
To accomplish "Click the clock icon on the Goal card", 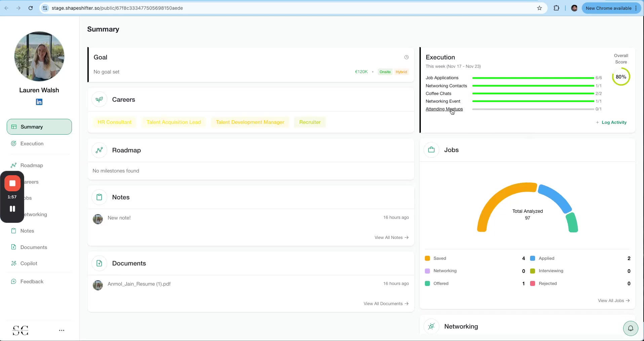I will tap(406, 57).
